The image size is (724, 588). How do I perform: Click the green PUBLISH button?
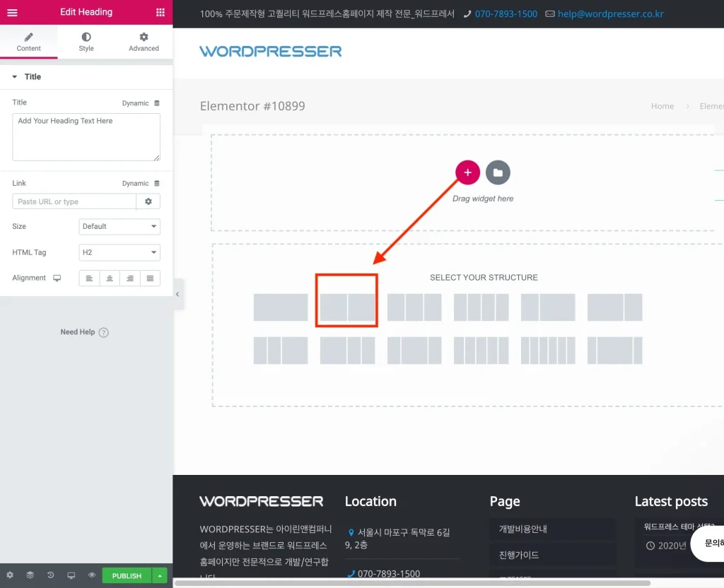pos(127,575)
